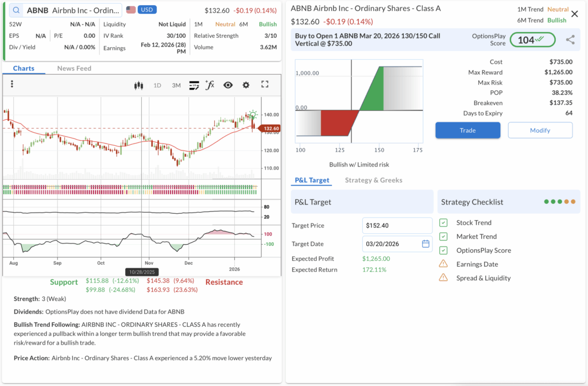The image size is (588, 386).
Task: Toggle the Stock Trend checklist checkbox
Action: tap(443, 223)
